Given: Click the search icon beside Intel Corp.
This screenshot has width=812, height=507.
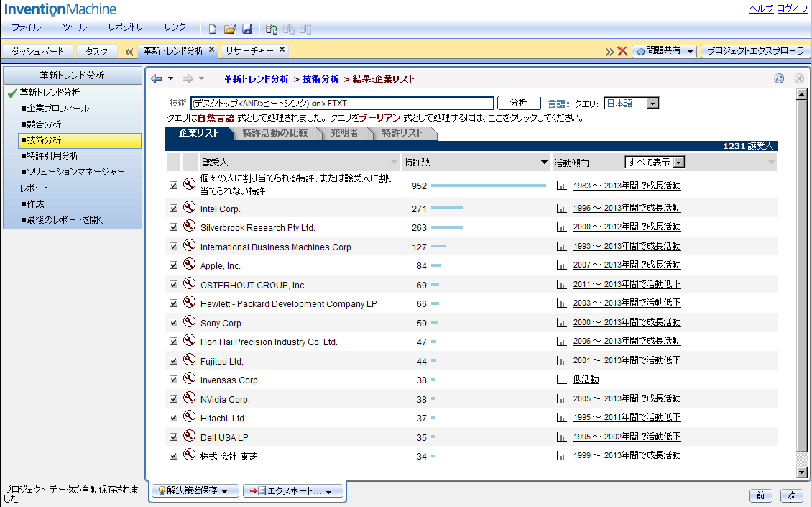Looking at the screenshot, I should (x=190, y=207).
